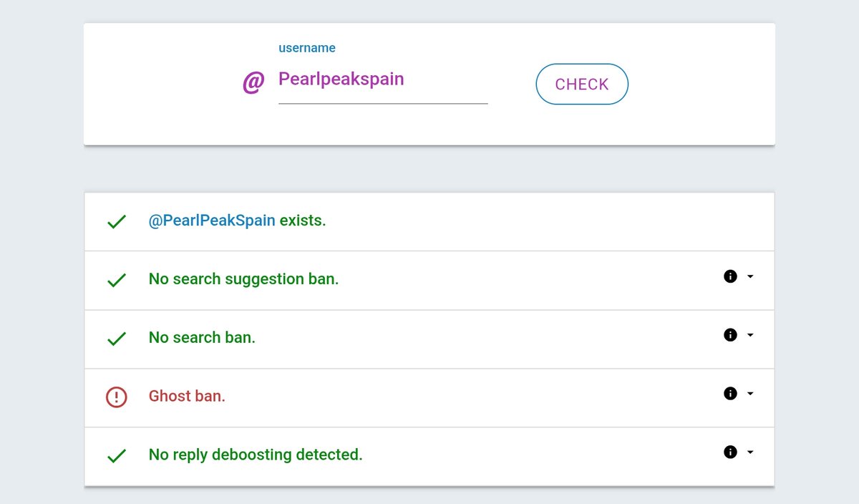Click the Ghost ban result text
The image size is (859, 504).
click(x=187, y=396)
